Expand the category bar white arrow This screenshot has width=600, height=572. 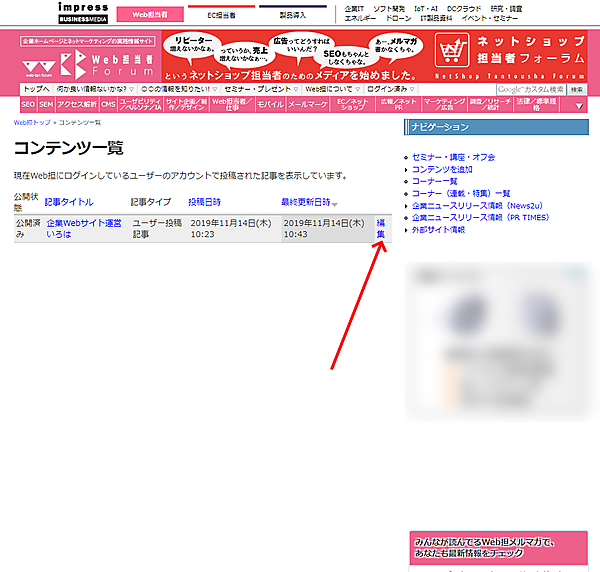(x=579, y=106)
